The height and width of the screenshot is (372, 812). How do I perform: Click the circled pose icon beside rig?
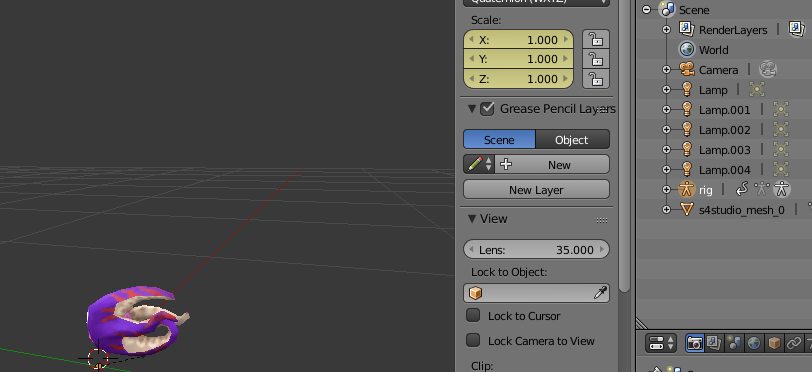(781, 190)
